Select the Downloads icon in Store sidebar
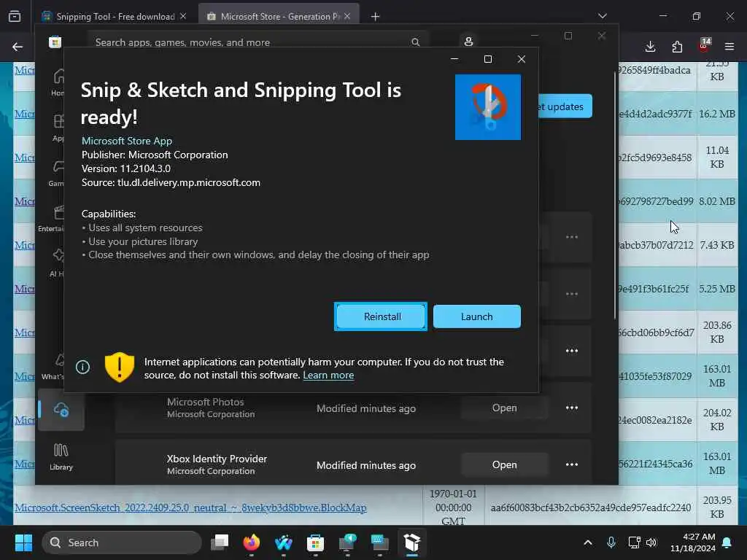Screen dimensions: 747x560 pyautogui.click(x=61, y=410)
